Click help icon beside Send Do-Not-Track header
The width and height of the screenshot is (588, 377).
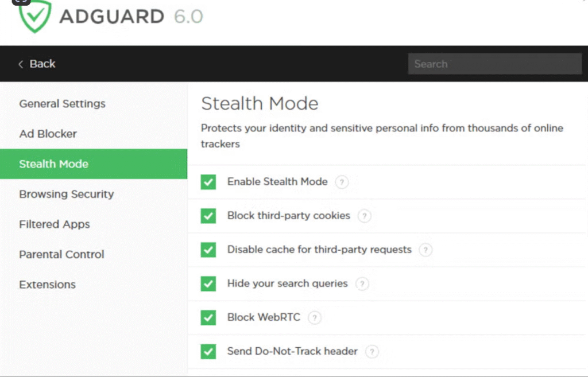(x=372, y=352)
